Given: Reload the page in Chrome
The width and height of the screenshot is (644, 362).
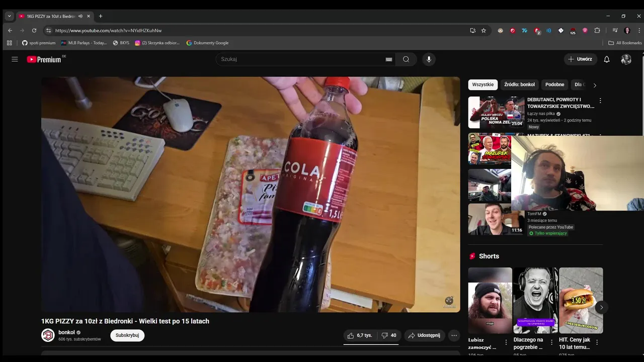Looking at the screenshot, I should tap(34, 30).
